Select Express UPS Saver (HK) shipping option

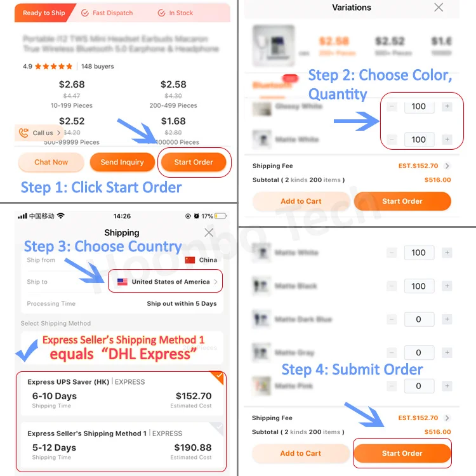(x=122, y=393)
